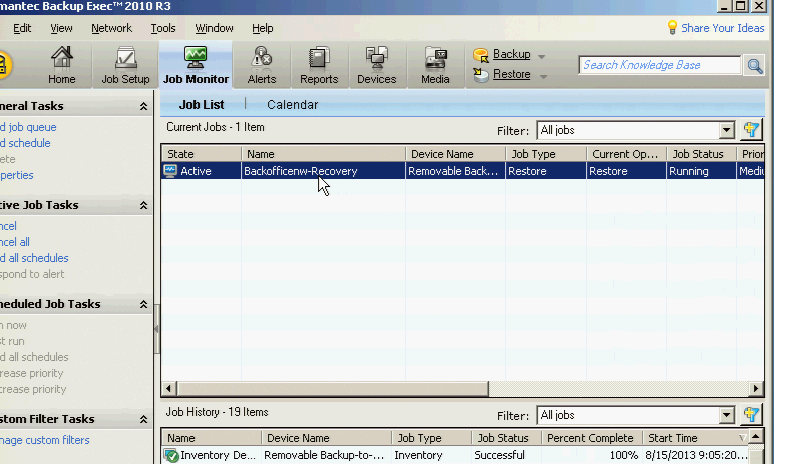Sort job history by Job Status column
Image resolution: width=792 pixels, height=464 pixels.
pos(506,438)
